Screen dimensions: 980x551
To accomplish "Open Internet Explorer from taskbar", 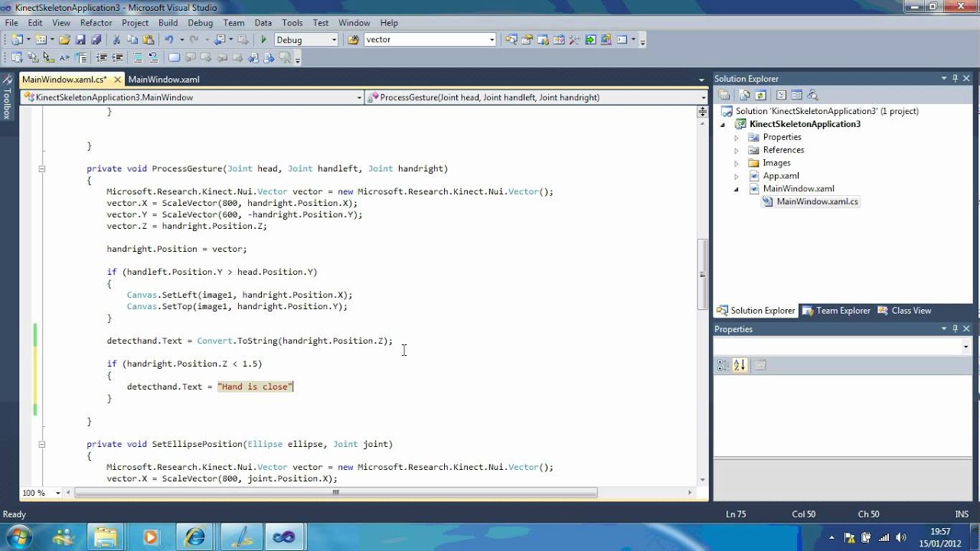I will tap(194, 536).
